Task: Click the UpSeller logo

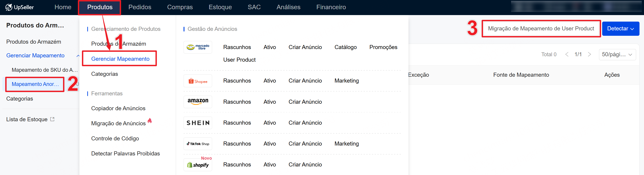Action: pyautogui.click(x=20, y=7)
